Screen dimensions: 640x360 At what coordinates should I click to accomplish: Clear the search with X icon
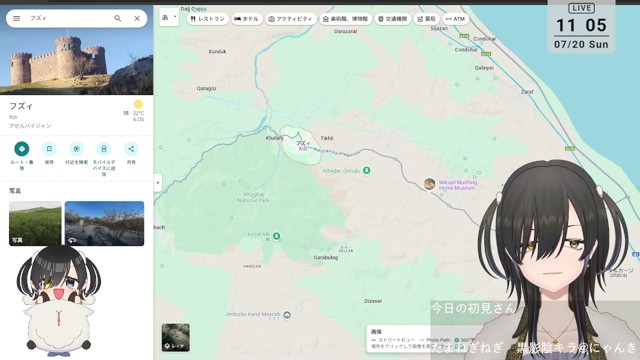pyautogui.click(x=137, y=18)
